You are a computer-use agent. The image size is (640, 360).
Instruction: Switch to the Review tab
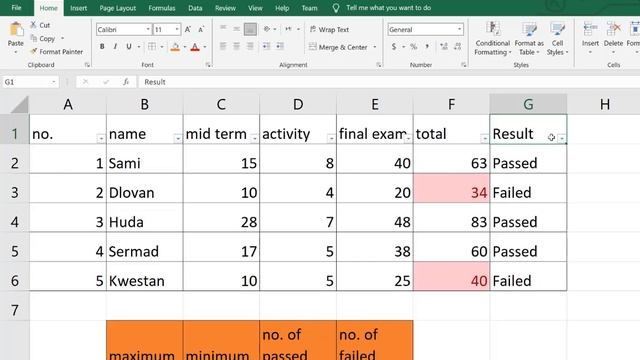click(x=225, y=8)
